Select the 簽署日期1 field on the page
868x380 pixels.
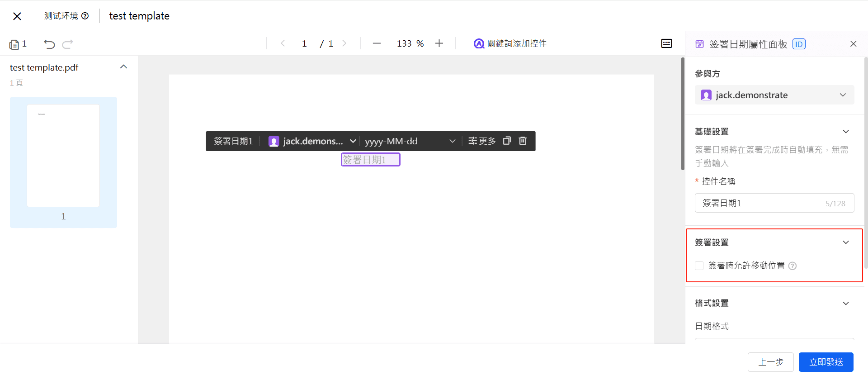(370, 160)
